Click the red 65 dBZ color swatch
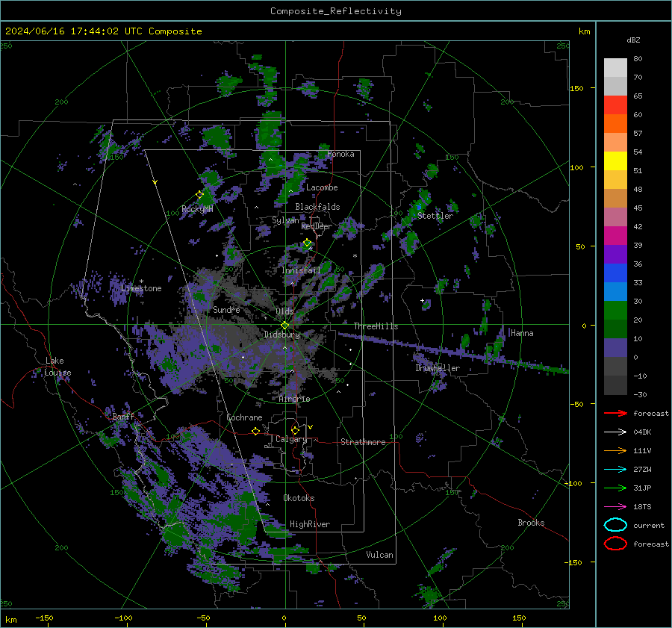Image resolution: width=672 pixels, height=628 pixels. (615, 105)
